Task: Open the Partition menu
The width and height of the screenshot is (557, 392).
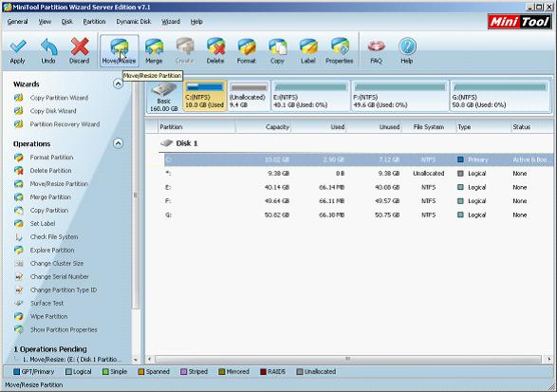Action: 94,22
